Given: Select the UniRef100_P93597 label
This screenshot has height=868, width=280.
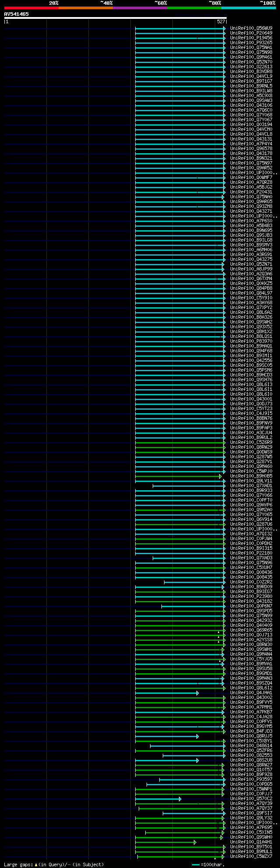Looking at the screenshot, I should [251, 779].
